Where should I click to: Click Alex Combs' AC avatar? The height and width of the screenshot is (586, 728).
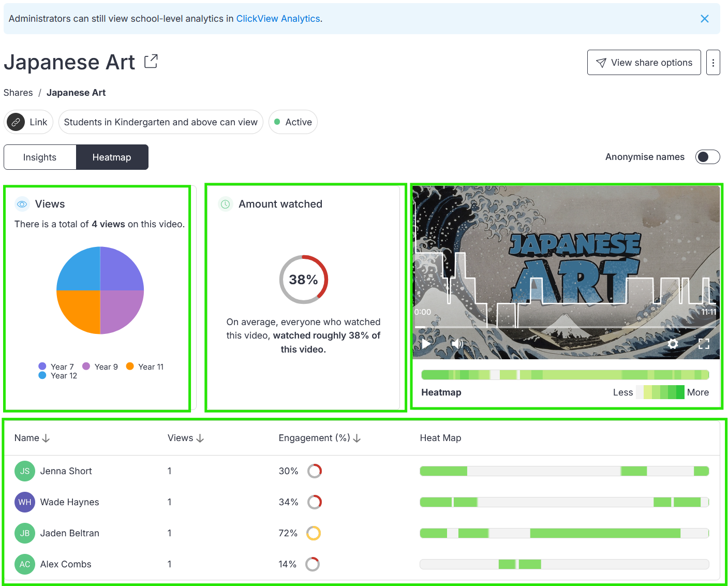pyautogui.click(x=25, y=564)
